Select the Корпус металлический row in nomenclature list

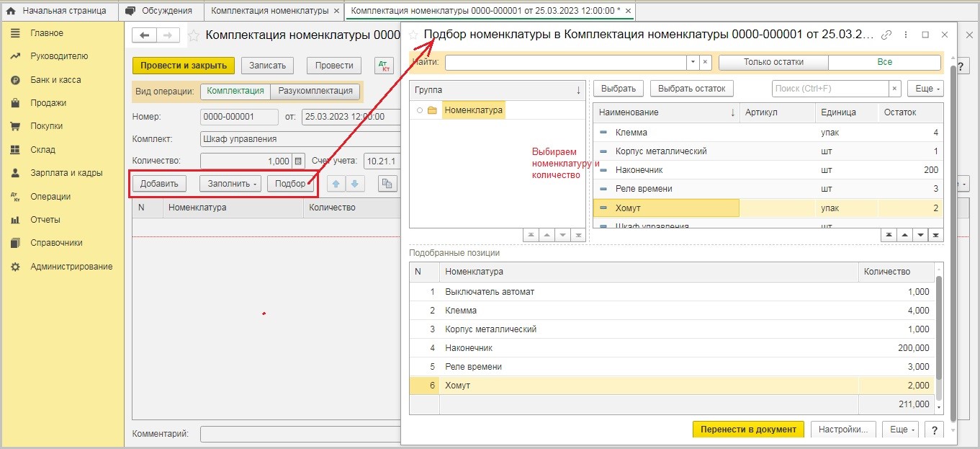click(x=768, y=151)
